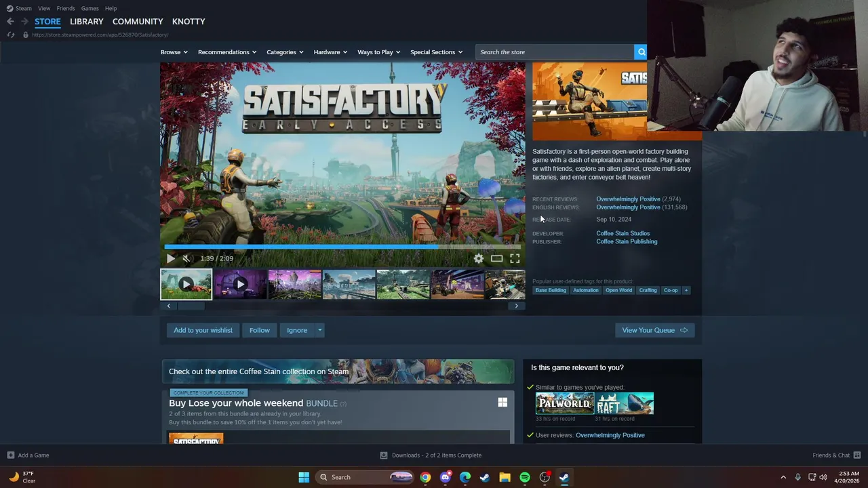Open View Your Queue

pos(654,330)
